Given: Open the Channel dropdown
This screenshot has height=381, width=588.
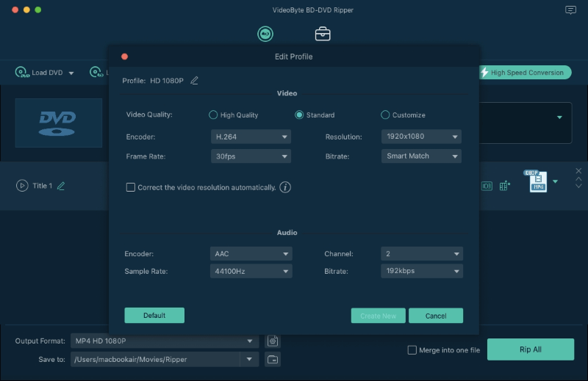Looking at the screenshot, I should pyautogui.click(x=422, y=253).
